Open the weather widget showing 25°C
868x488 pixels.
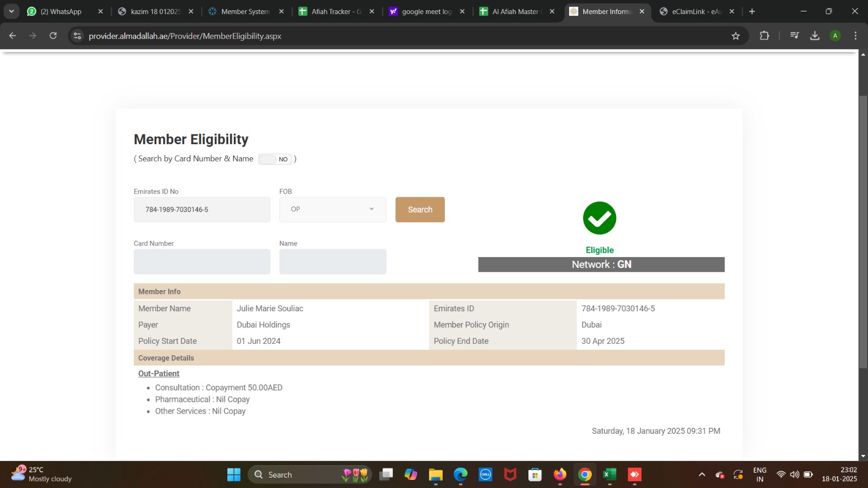tap(42, 474)
